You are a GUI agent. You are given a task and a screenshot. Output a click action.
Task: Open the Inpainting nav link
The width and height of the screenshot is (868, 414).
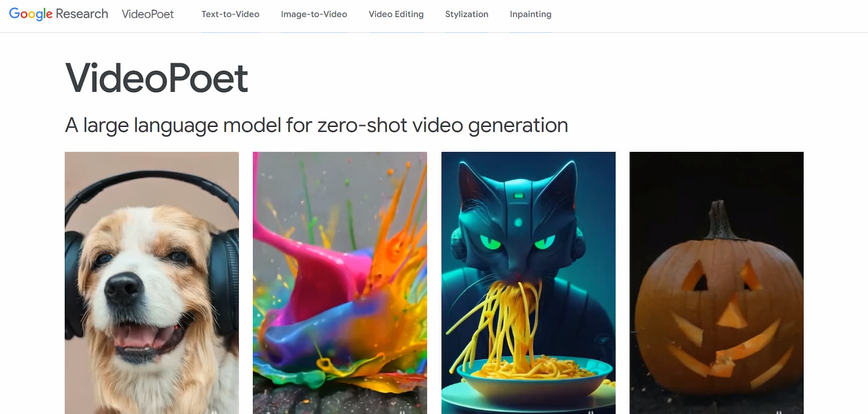(x=530, y=14)
